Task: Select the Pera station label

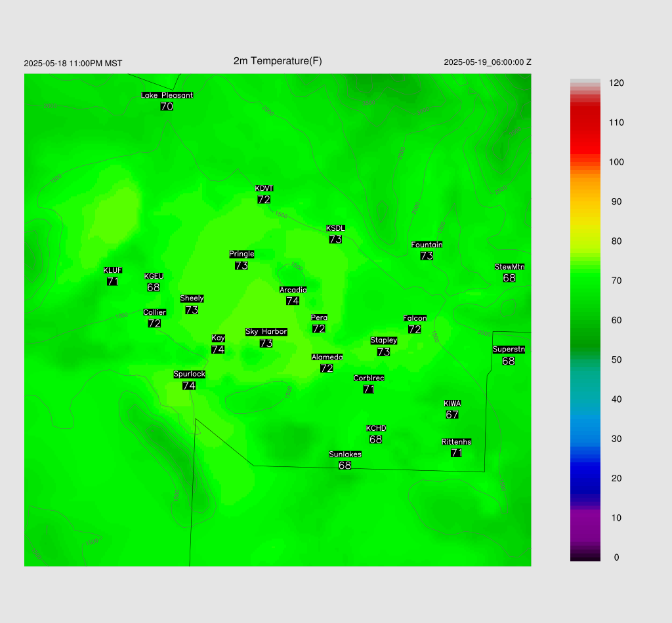Action: (x=320, y=317)
